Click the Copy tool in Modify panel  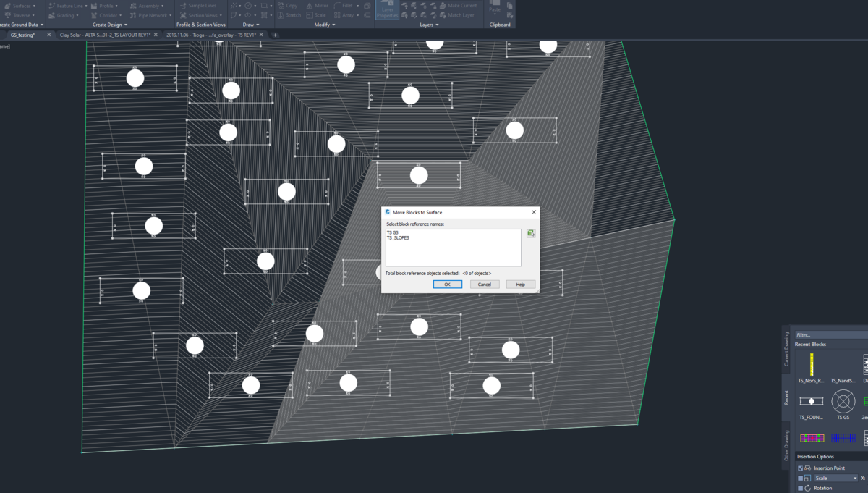pyautogui.click(x=287, y=6)
